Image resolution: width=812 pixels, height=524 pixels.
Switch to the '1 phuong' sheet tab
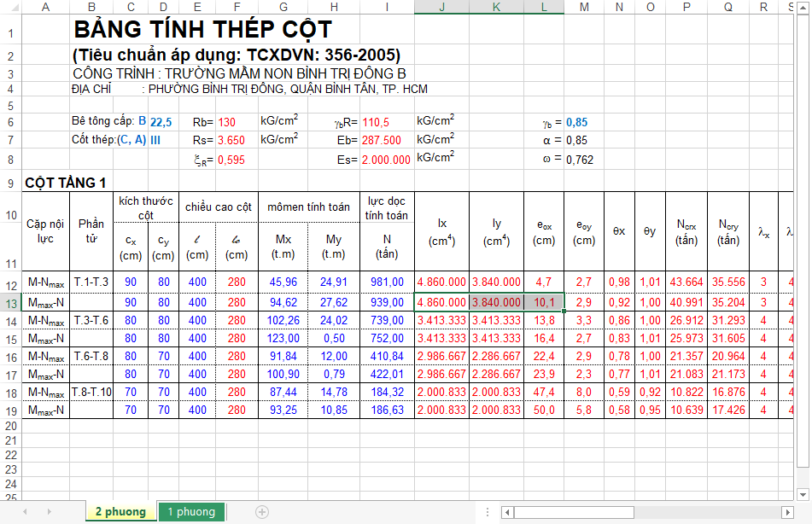coord(191,511)
